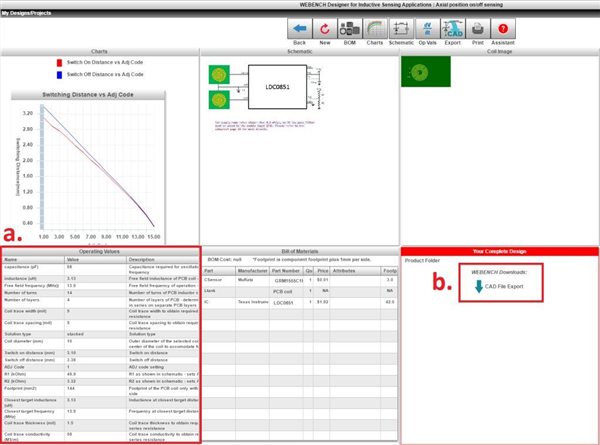600x445 pixels.
Task: Click the CAD File Export download arrow
Action: click(x=483, y=287)
